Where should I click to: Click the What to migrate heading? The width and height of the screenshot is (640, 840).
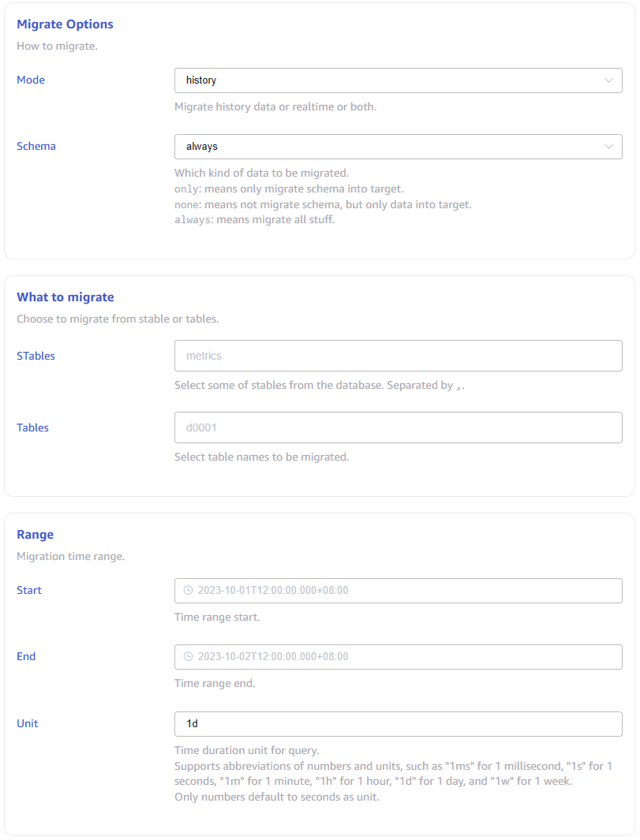click(65, 297)
